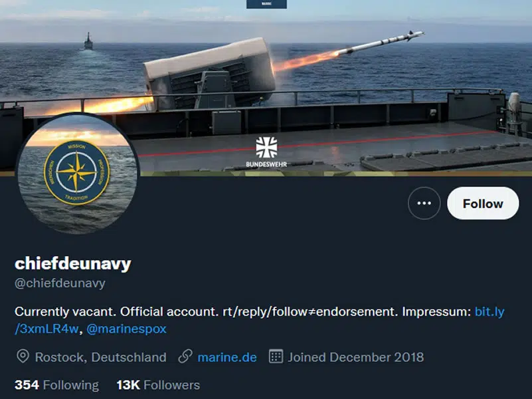Screen dimensions: 532x399
Task: Open the compass emblem profile picture
Action: pyautogui.click(x=76, y=173)
